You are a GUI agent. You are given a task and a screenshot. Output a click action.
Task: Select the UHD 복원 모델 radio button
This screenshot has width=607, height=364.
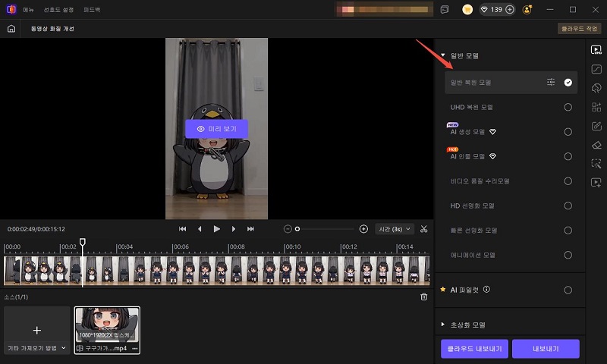coord(568,107)
